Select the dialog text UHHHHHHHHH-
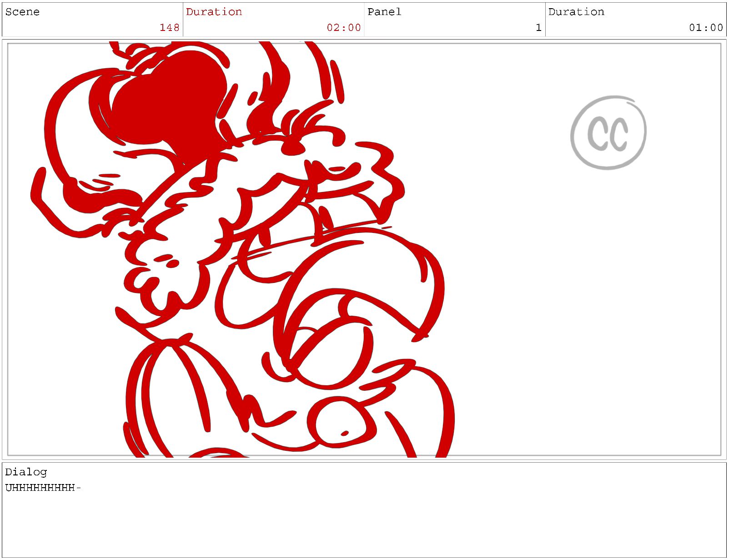This screenshot has width=729, height=560. click(x=43, y=488)
